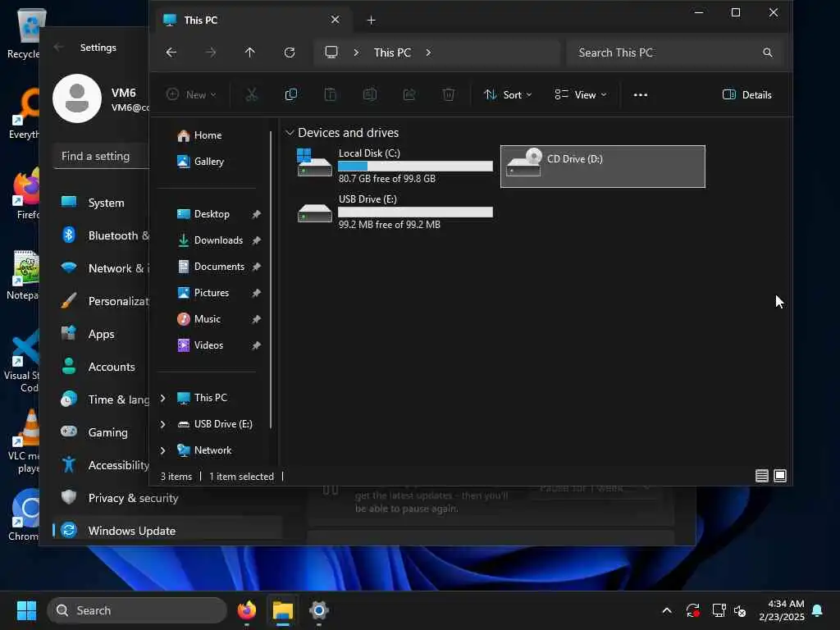
Task: Click the navigation pane scrollbar
Action: (x=271, y=279)
